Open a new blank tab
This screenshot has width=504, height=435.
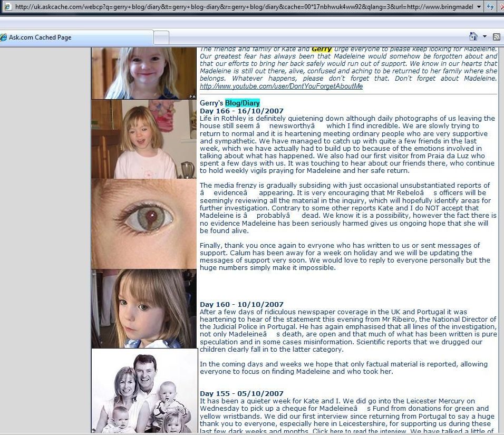(x=161, y=37)
